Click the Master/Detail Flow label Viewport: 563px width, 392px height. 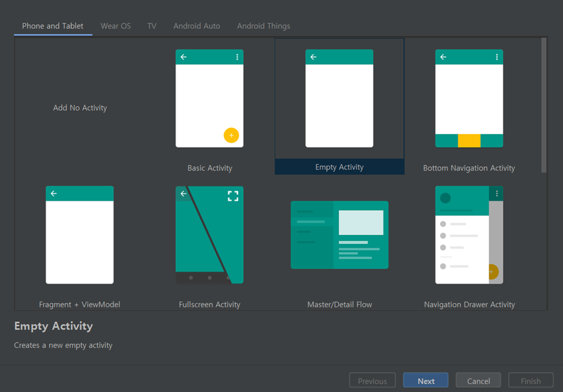coord(340,305)
